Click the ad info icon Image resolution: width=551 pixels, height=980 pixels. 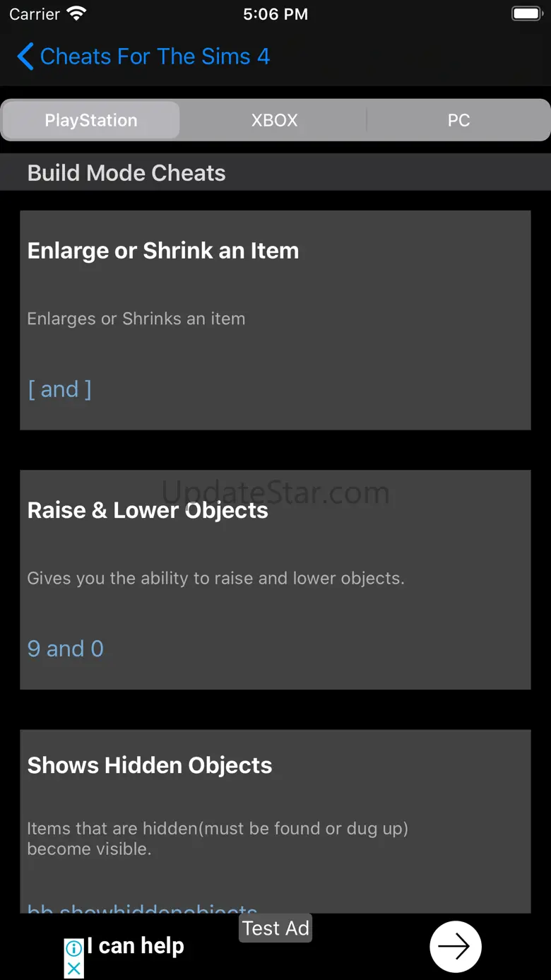(x=74, y=948)
